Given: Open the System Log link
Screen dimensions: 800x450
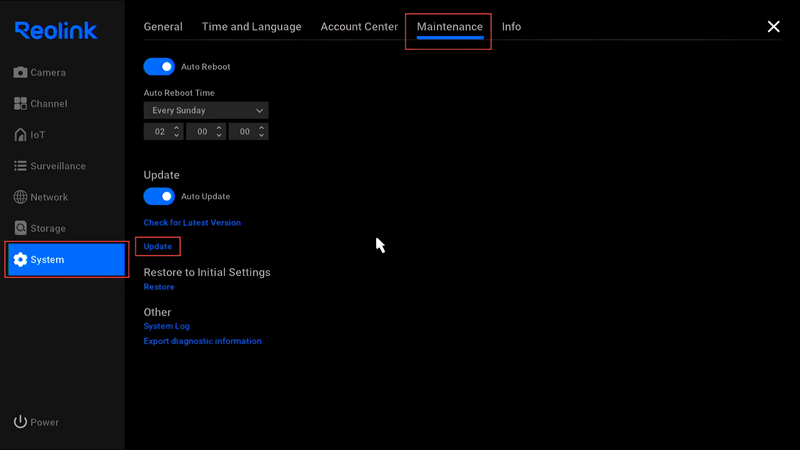Looking at the screenshot, I should (166, 326).
